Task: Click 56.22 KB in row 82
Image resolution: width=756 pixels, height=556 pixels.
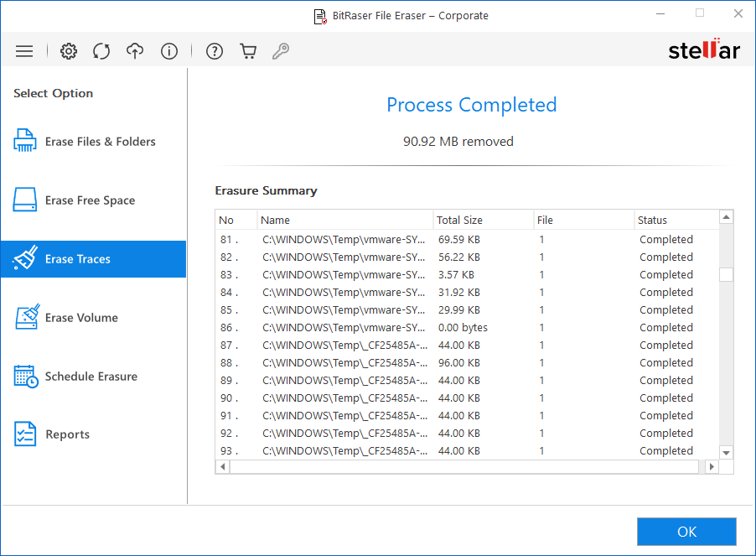Action: 459,257
